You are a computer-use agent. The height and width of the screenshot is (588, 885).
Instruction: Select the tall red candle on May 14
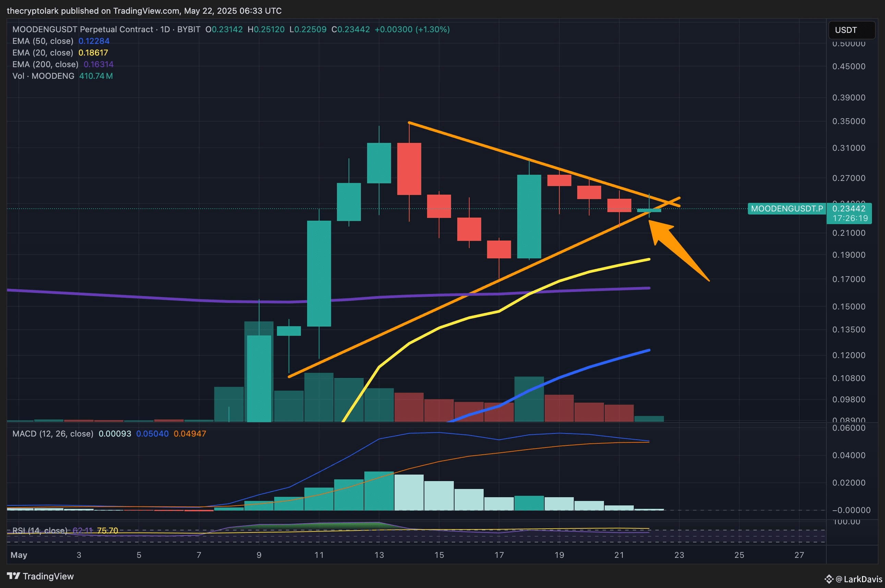[409, 169]
